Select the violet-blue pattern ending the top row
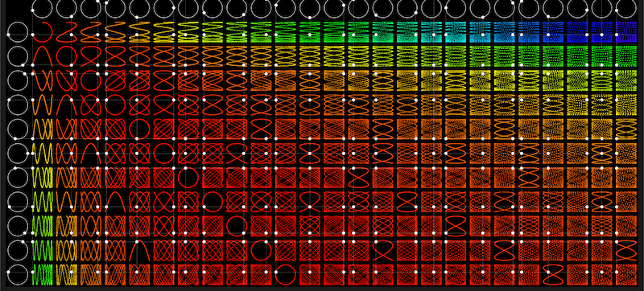Screen dimensions: 644x291 pos(626,32)
